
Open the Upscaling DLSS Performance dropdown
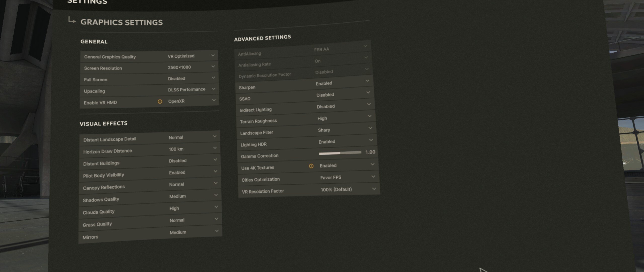[192, 89]
